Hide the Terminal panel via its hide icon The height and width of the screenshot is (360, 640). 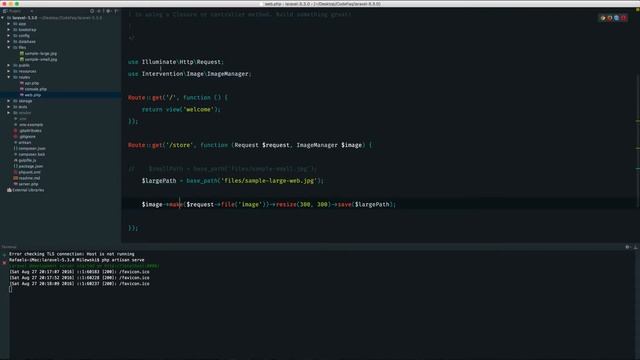(636, 247)
